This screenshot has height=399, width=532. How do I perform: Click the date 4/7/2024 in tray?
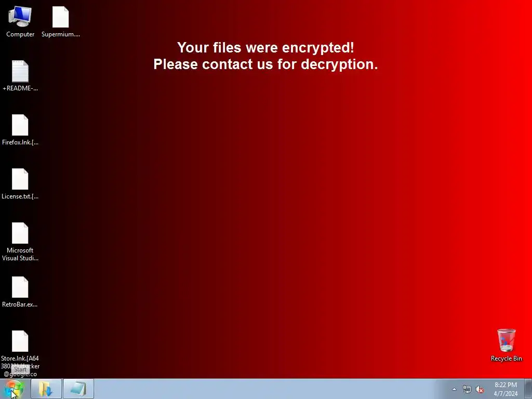pyautogui.click(x=506, y=394)
